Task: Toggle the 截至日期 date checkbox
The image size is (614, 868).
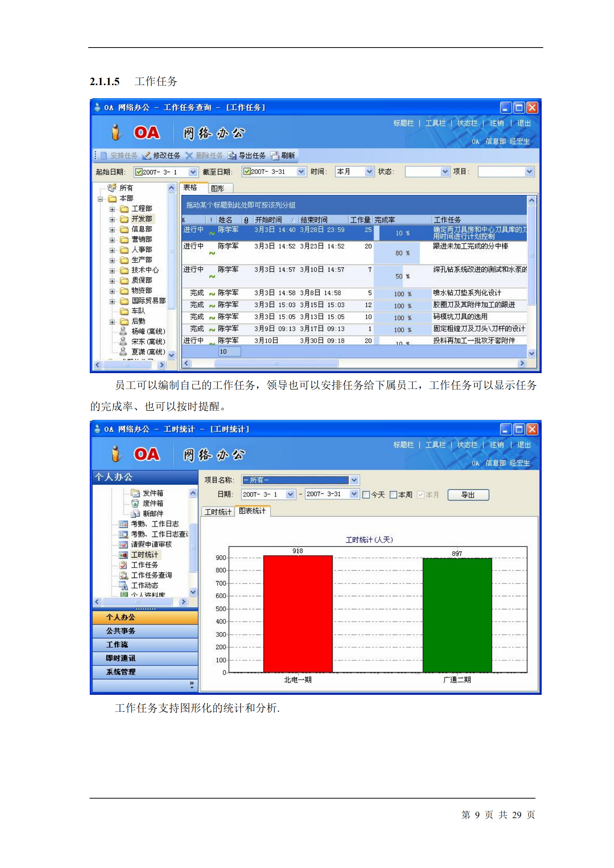Action: coord(246,172)
